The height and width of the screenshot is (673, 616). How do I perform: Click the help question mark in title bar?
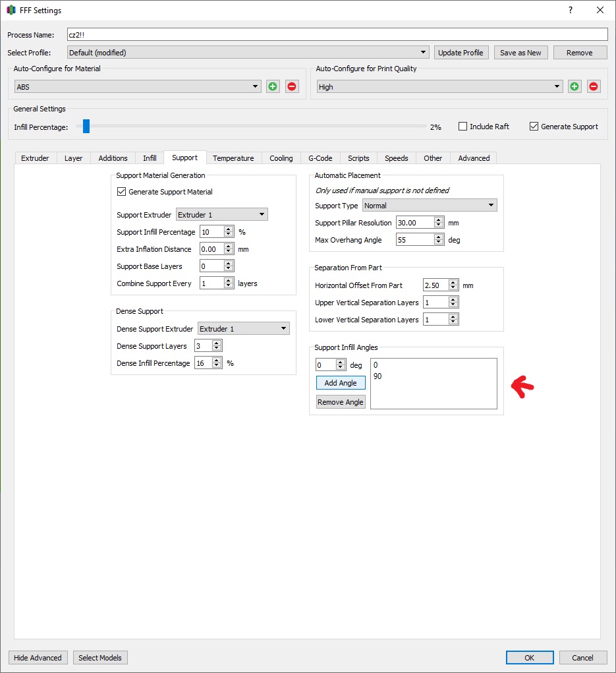tap(570, 10)
